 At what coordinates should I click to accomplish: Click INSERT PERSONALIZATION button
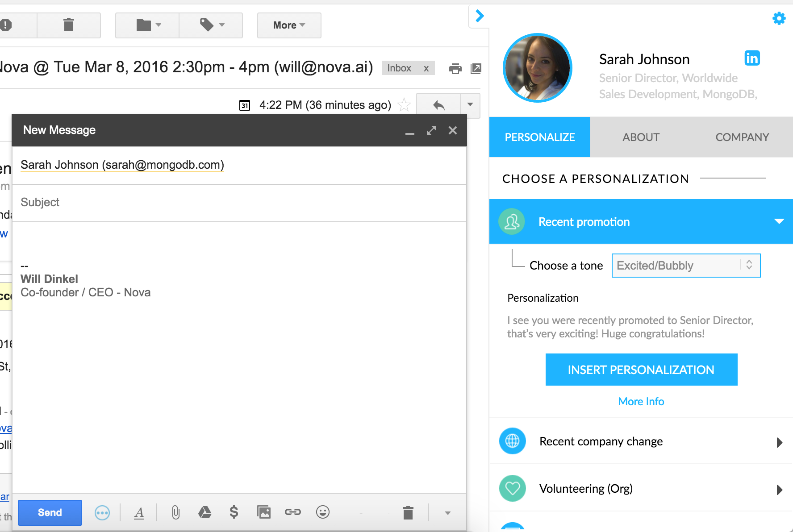pyautogui.click(x=641, y=370)
